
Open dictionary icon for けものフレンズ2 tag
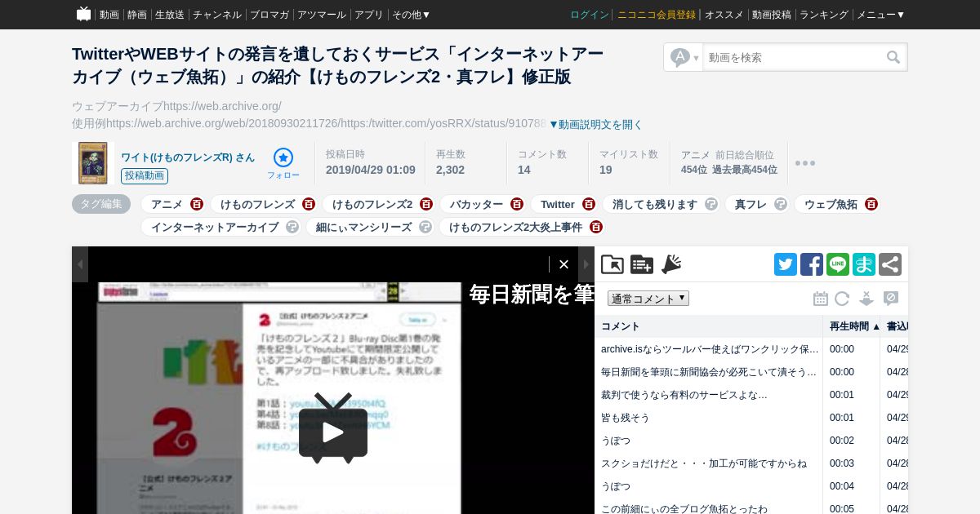(x=426, y=204)
